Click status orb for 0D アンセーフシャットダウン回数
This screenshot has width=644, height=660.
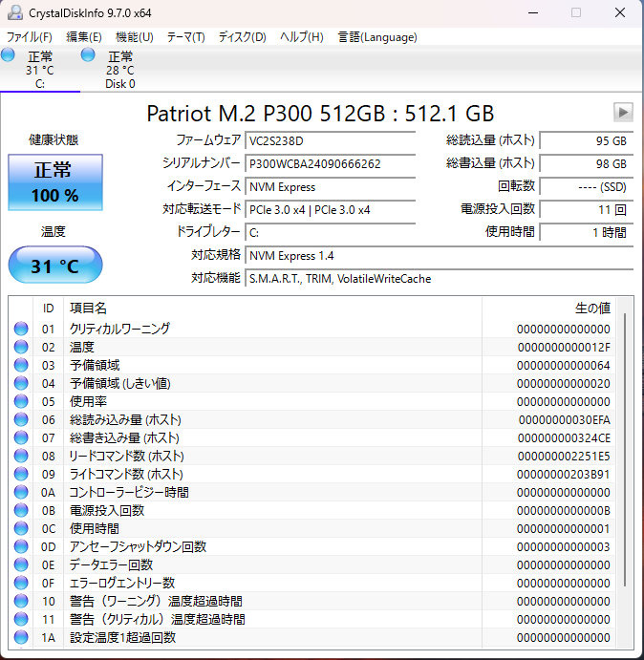click(21, 546)
